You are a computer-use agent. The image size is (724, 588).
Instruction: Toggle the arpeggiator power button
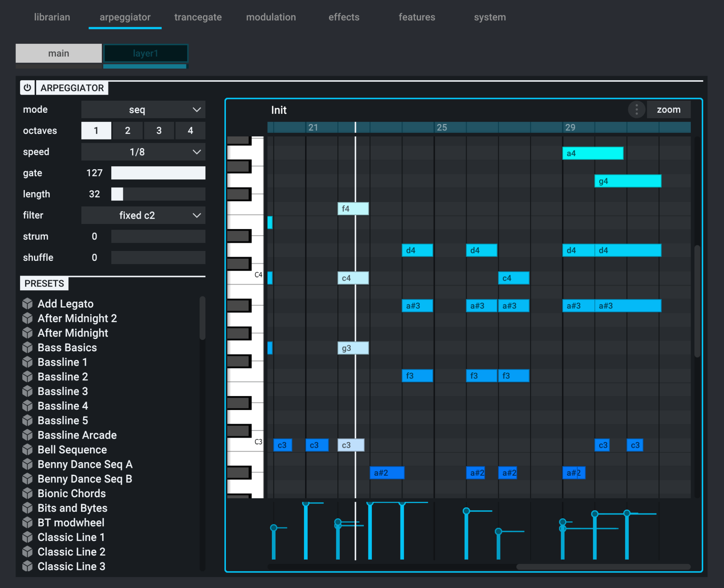27,87
